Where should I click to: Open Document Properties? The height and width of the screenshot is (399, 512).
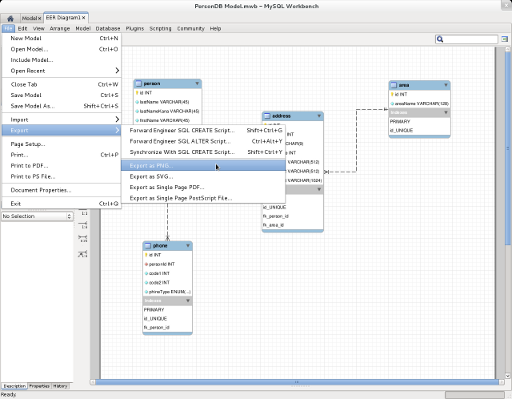62,190
